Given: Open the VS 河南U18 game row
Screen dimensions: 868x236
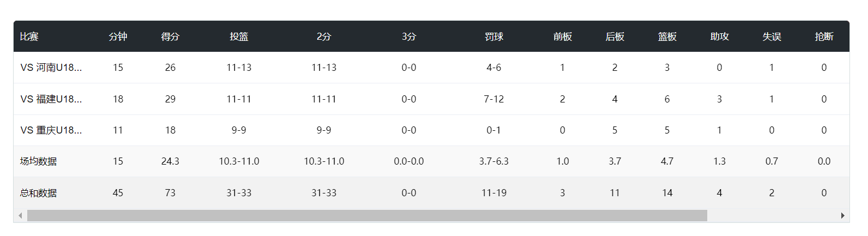Looking at the screenshot, I should point(51,68).
